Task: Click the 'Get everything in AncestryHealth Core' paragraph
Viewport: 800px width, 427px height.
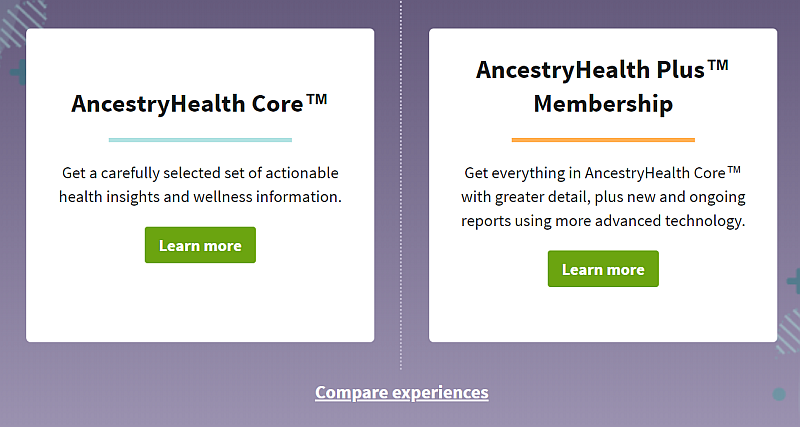Action: (603, 196)
